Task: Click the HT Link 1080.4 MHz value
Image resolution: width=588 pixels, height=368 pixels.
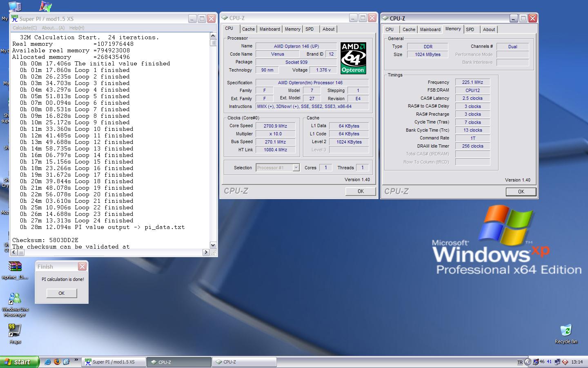Action: [275, 150]
